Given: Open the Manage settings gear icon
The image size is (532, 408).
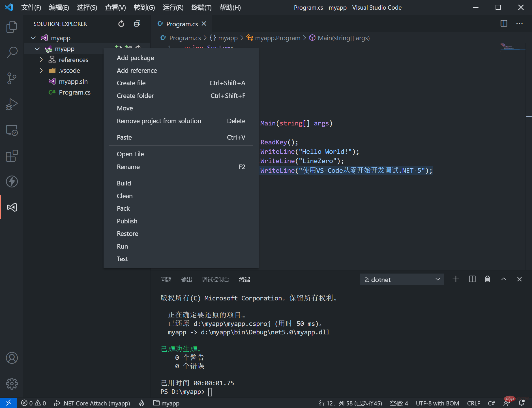Looking at the screenshot, I should point(12,384).
